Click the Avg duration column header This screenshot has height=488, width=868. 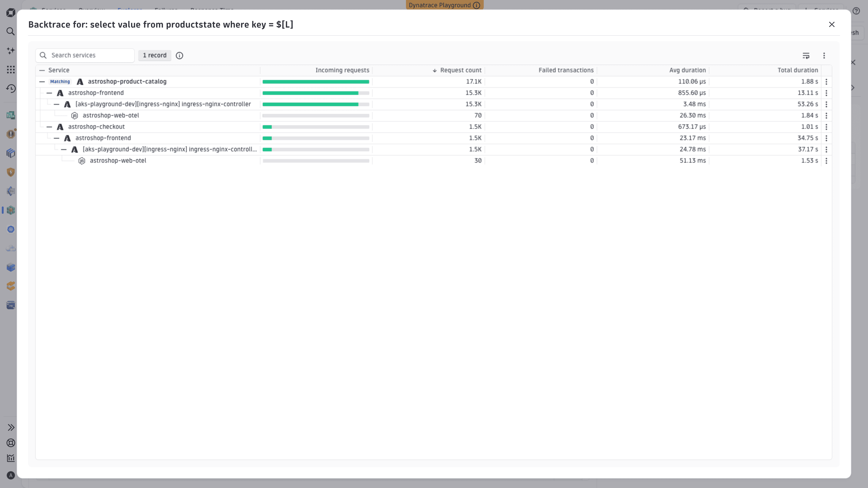pyautogui.click(x=687, y=70)
